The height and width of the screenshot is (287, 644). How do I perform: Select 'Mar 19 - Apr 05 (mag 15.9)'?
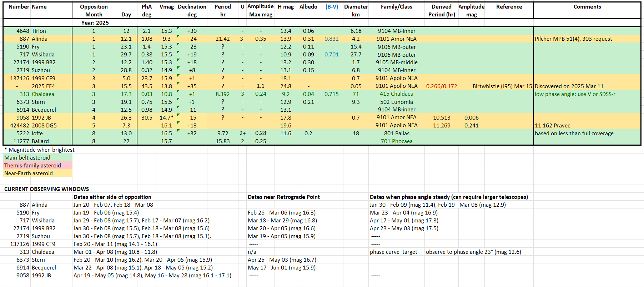pos(282,236)
